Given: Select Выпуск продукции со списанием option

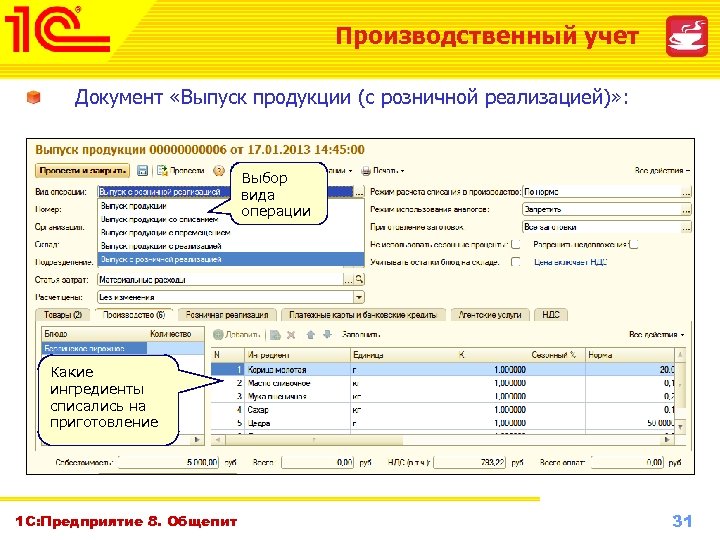Looking at the screenshot, I should pyautogui.click(x=231, y=219).
